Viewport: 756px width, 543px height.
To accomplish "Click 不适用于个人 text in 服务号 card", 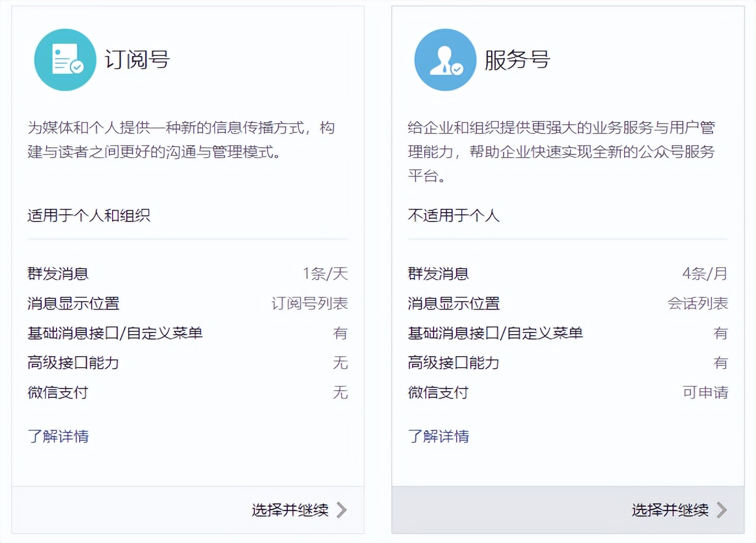I will [454, 215].
